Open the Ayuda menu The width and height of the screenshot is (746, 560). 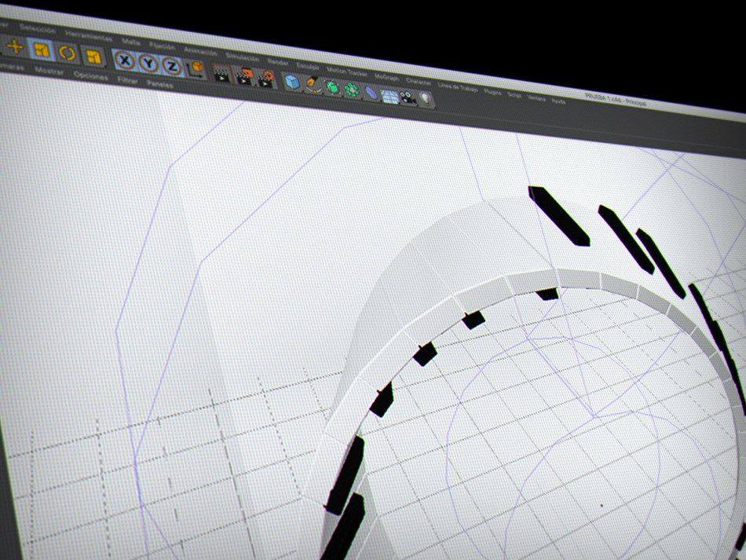[558, 101]
